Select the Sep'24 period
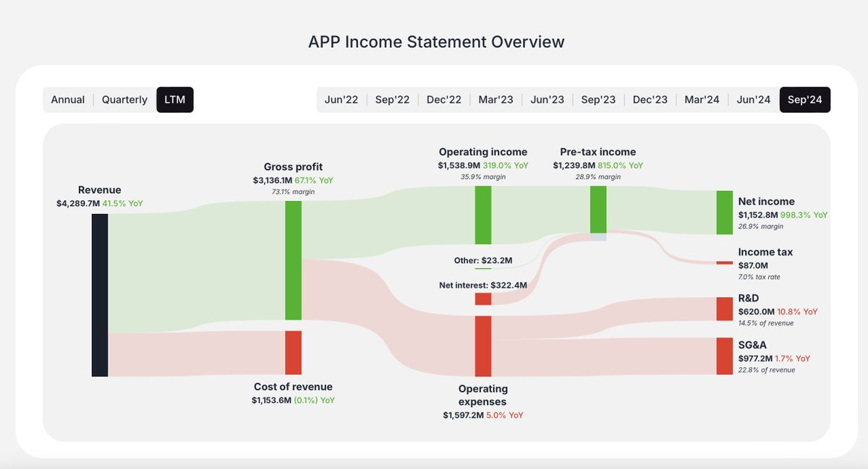868x469 pixels. pyautogui.click(x=804, y=99)
